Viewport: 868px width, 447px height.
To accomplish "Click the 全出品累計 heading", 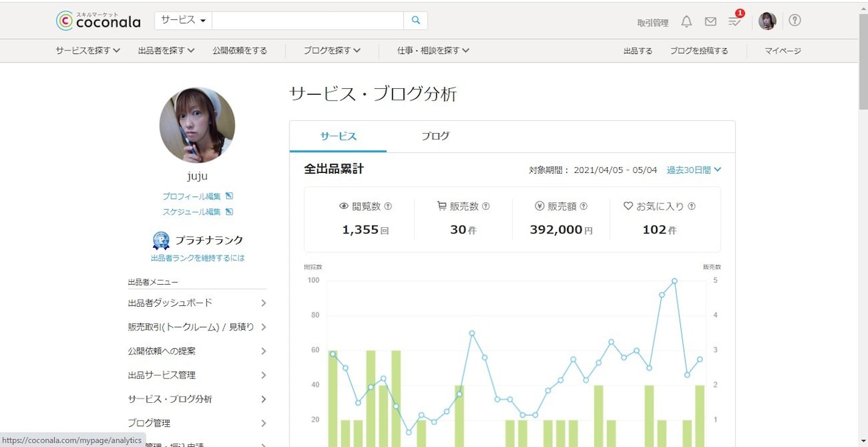I will [x=334, y=169].
